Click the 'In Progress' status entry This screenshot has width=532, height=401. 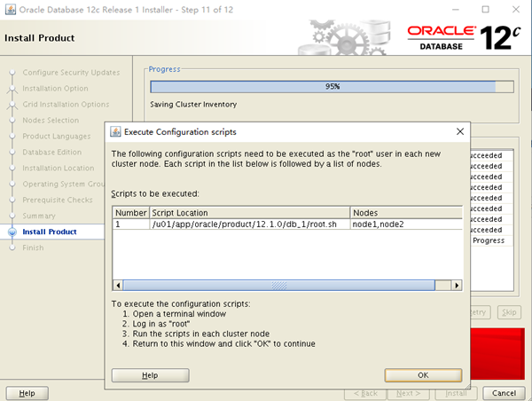[x=489, y=240]
